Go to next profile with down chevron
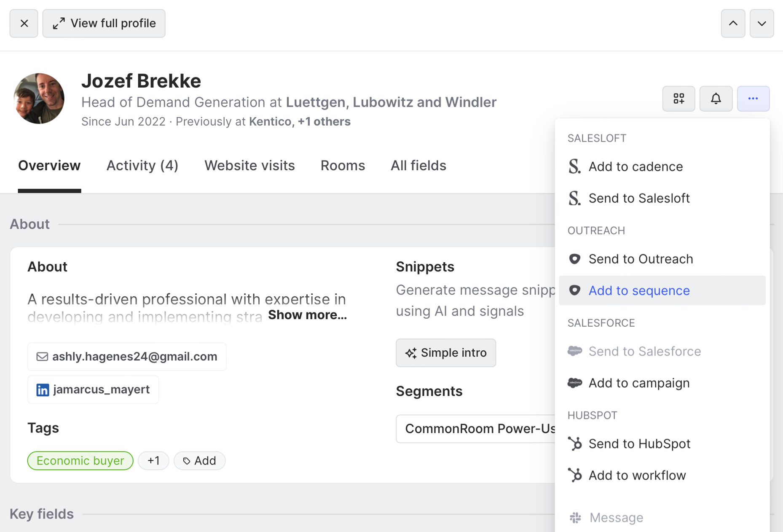The height and width of the screenshot is (532, 783). (x=762, y=24)
